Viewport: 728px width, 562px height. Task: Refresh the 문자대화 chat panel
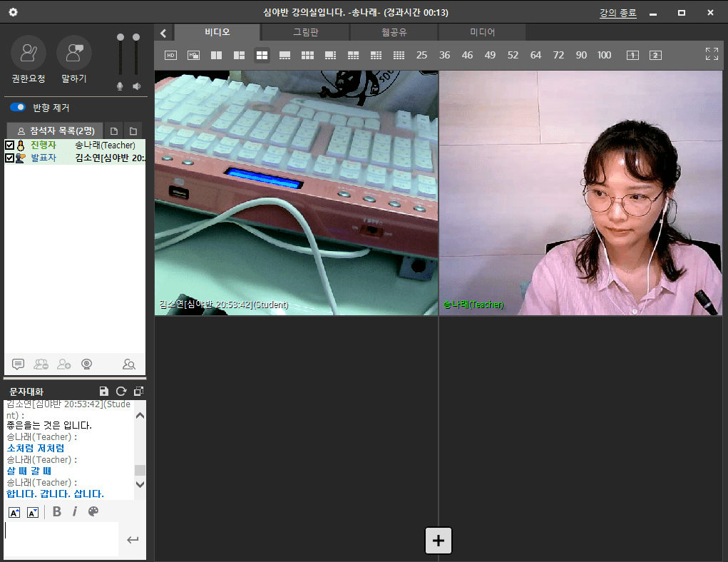point(121,391)
